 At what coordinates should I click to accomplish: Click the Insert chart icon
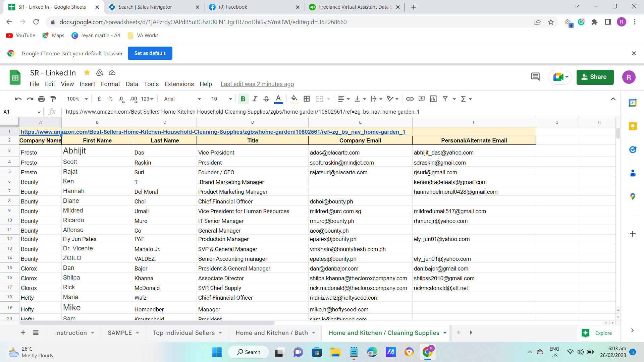[433, 99]
